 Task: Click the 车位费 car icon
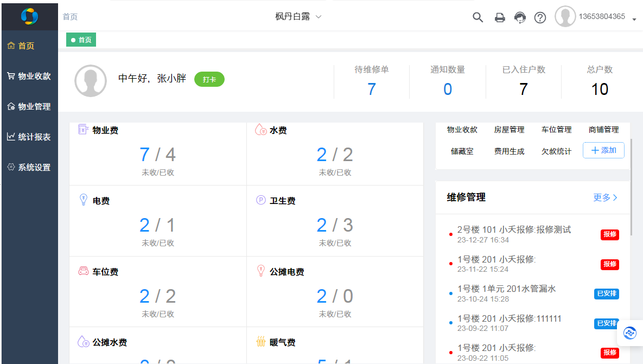(83, 271)
